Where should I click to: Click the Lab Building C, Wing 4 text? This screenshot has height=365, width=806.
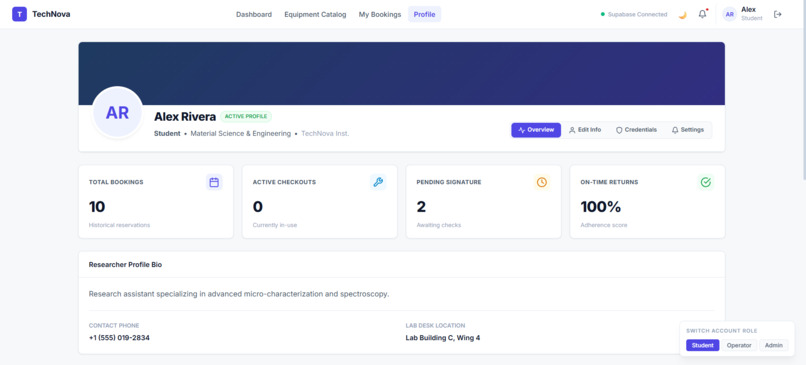coord(443,338)
